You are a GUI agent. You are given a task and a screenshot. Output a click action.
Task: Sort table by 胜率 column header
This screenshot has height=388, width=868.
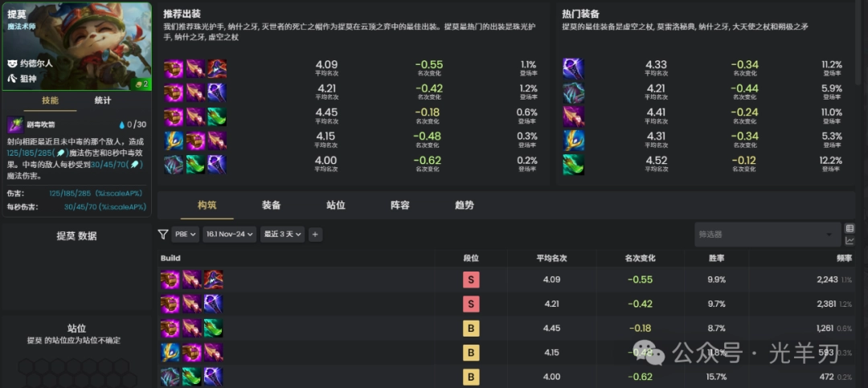(715, 259)
